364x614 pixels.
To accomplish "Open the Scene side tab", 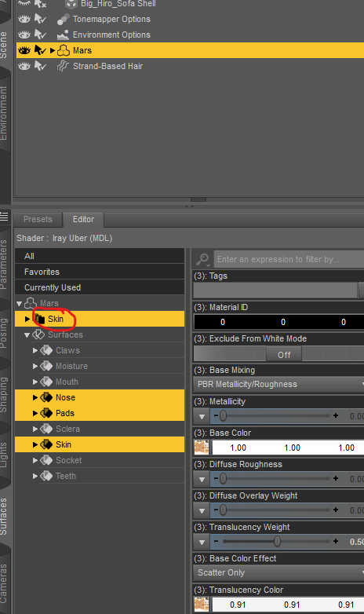I will coord(4,45).
